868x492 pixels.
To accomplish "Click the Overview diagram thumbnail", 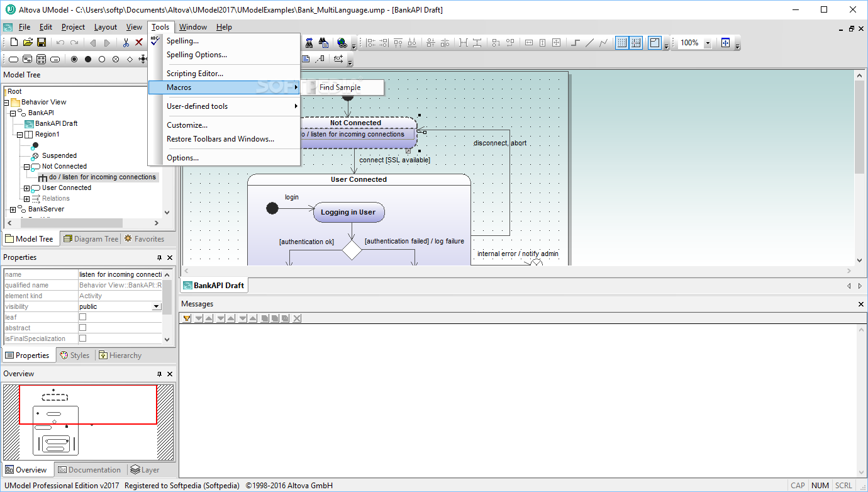I will click(x=88, y=421).
